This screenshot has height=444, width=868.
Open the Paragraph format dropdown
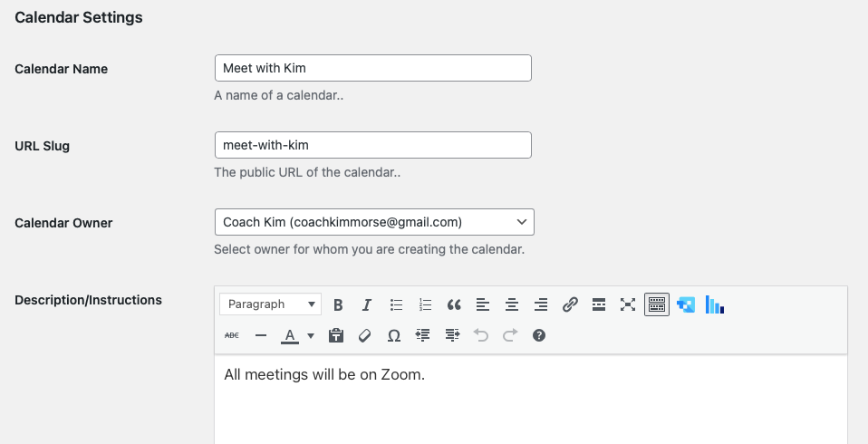click(x=270, y=304)
